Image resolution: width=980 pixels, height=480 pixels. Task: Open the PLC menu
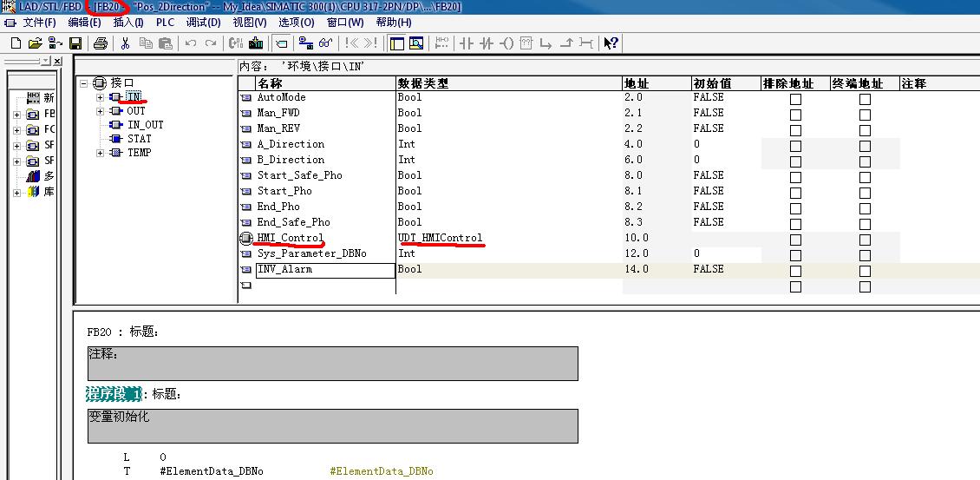[x=165, y=23]
